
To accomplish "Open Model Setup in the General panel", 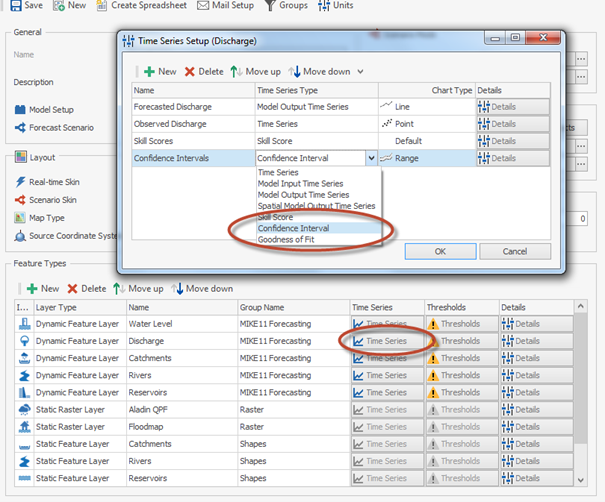I will pyautogui.click(x=44, y=110).
